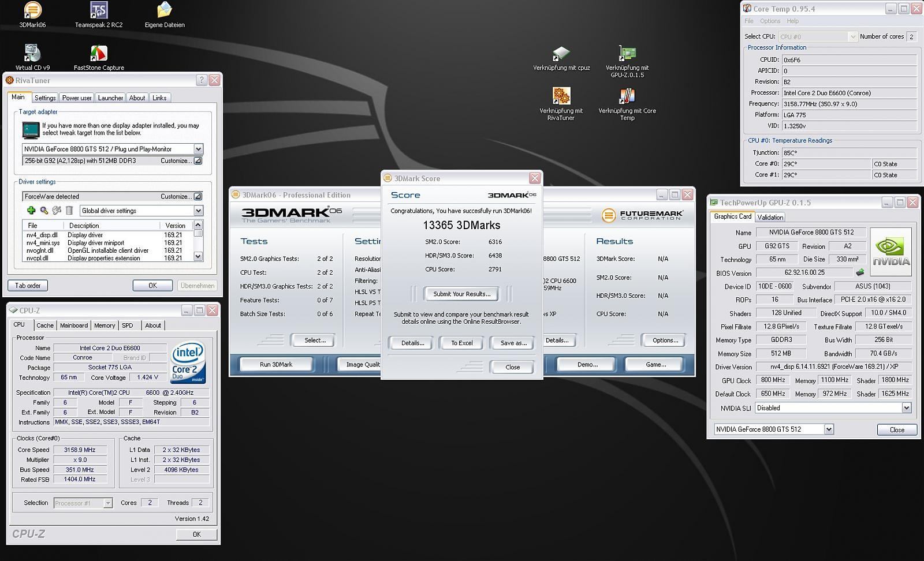The height and width of the screenshot is (561, 924).
Task: Open the Verknüpfung mit Core Temp shortcut
Action: pyautogui.click(x=627, y=96)
